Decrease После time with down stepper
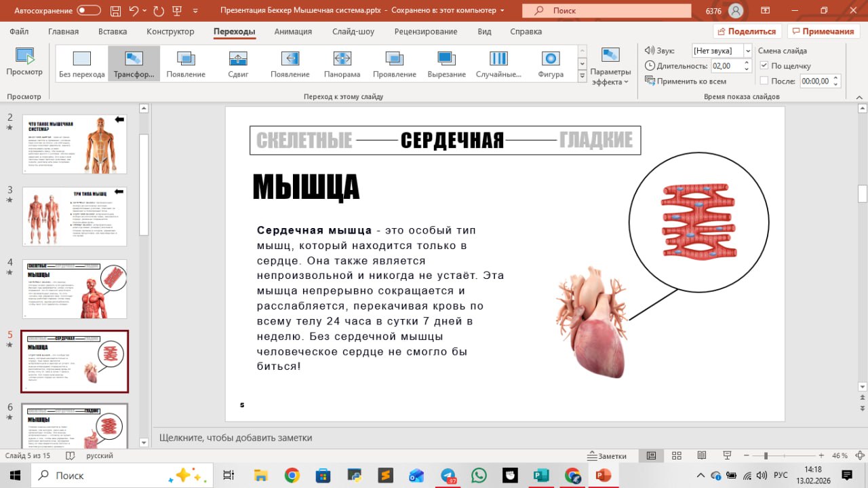 click(x=835, y=84)
